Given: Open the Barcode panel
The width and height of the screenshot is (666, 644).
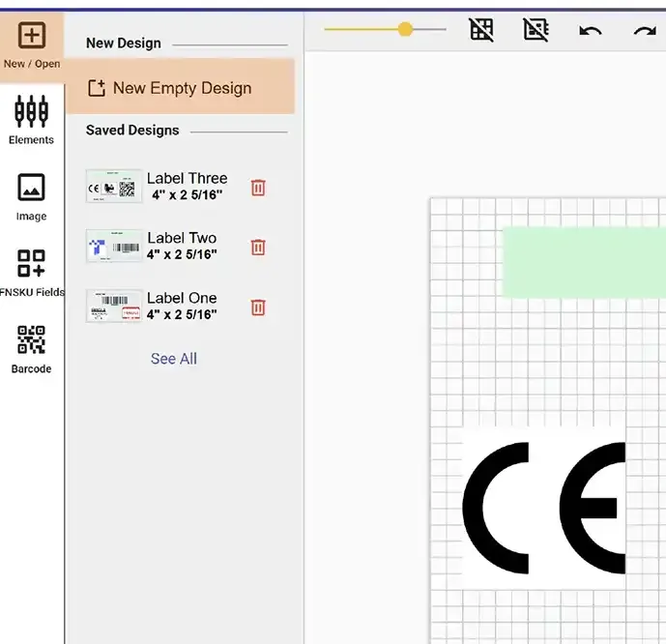Looking at the screenshot, I should (32, 349).
